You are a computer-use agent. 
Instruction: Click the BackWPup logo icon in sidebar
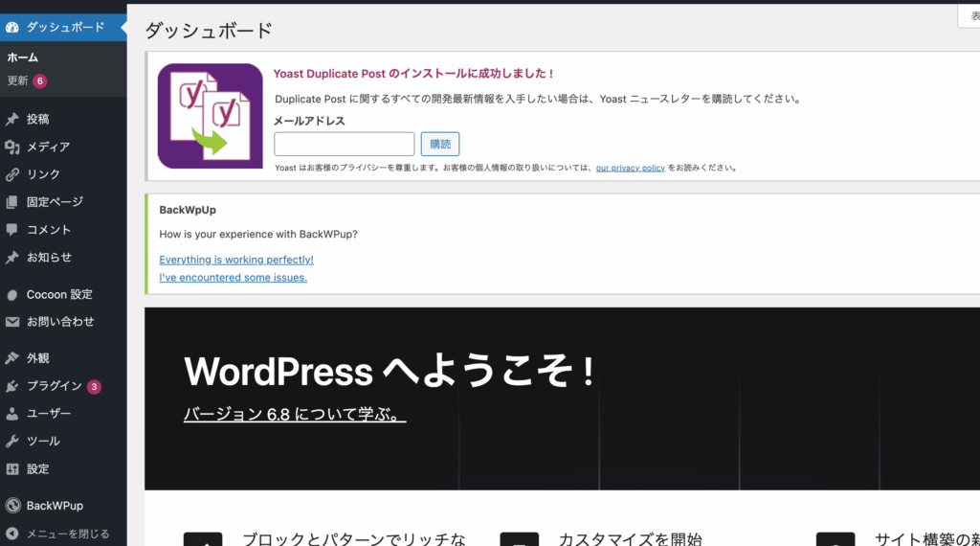12,506
